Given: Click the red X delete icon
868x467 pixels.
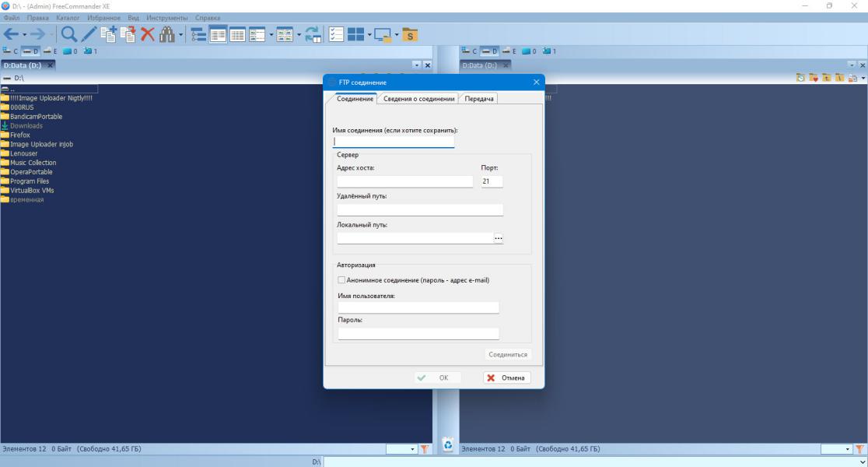Looking at the screenshot, I should [x=147, y=34].
